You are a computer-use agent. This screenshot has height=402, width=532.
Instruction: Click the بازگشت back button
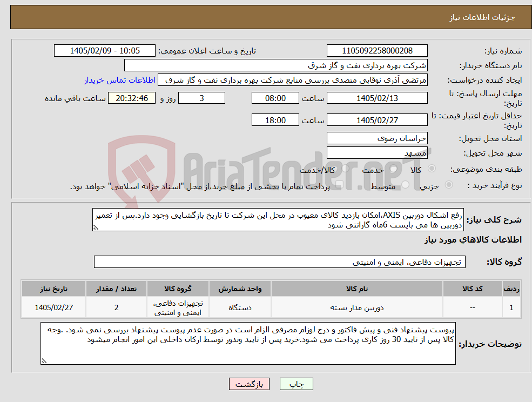coord(249,384)
